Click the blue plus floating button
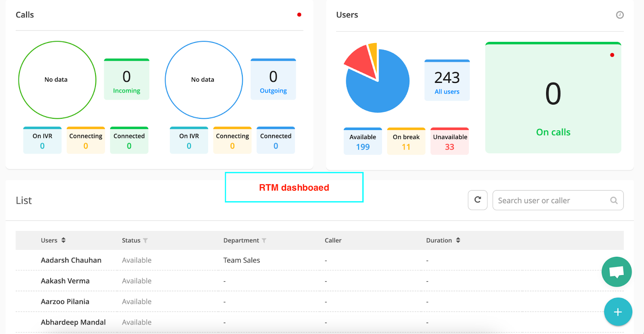 618,312
